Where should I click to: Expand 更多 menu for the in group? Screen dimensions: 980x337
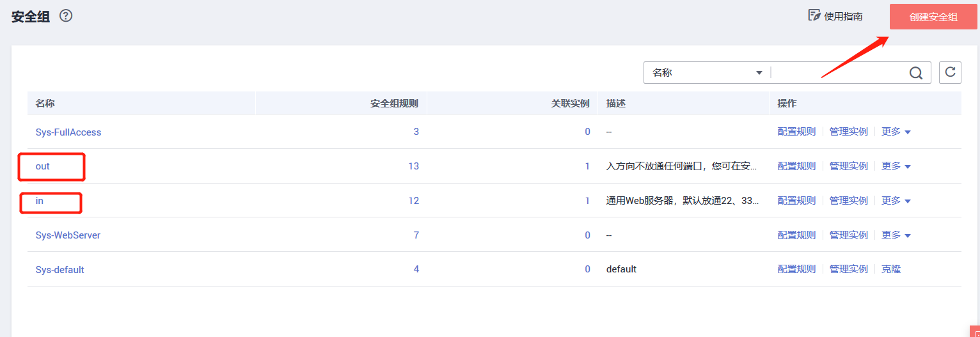pyautogui.click(x=896, y=201)
